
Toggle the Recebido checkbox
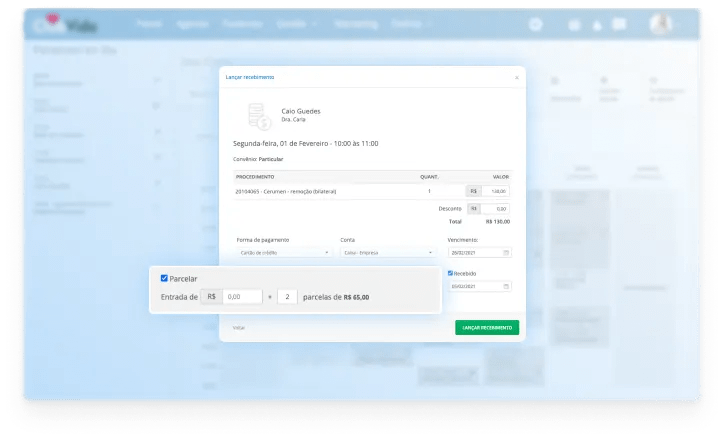click(x=451, y=272)
